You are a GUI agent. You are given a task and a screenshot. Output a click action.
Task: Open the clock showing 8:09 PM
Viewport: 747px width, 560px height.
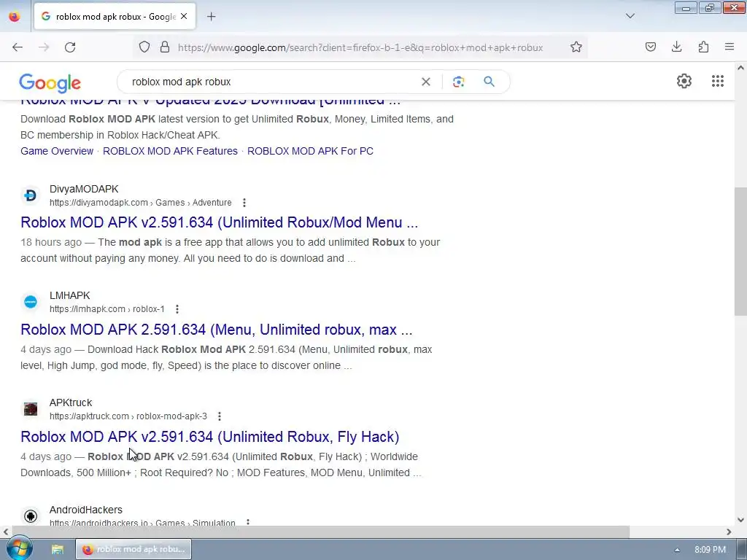[x=710, y=550]
